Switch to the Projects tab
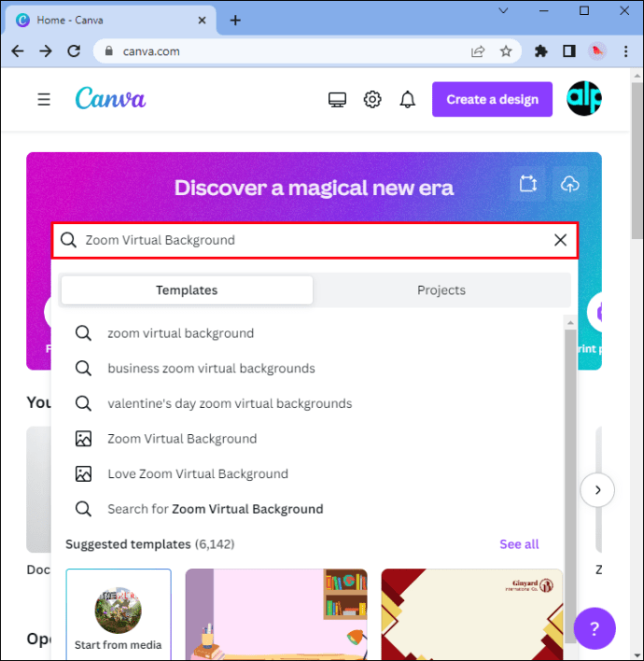This screenshot has width=644, height=661. tap(441, 290)
